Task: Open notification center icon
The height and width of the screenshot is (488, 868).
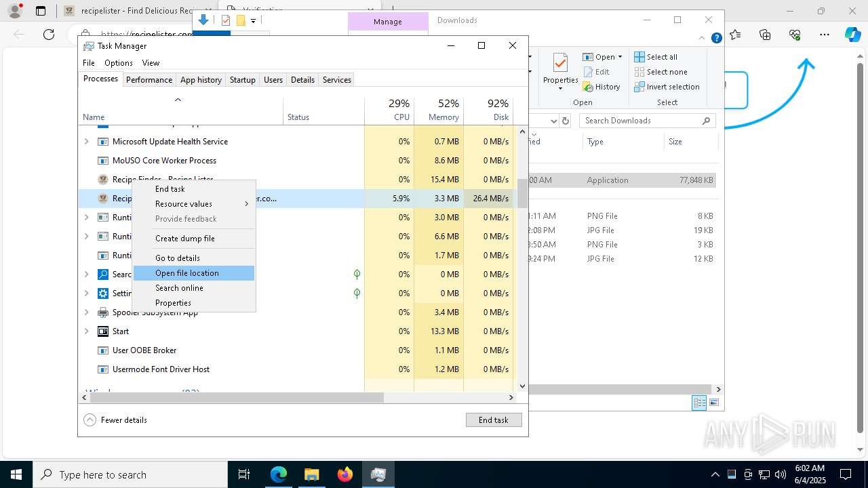Action: (x=846, y=474)
